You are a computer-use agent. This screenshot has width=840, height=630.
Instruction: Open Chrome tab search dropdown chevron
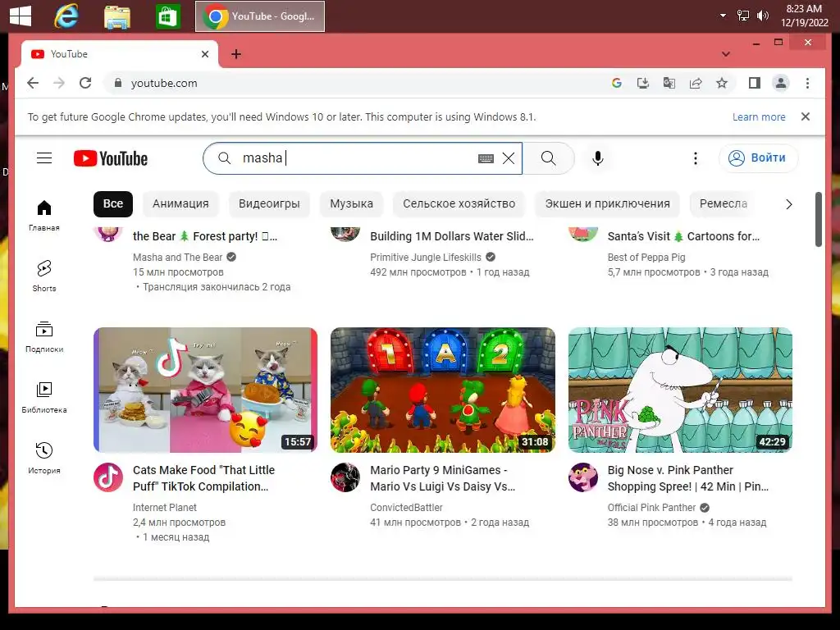click(x=726, y=54)
